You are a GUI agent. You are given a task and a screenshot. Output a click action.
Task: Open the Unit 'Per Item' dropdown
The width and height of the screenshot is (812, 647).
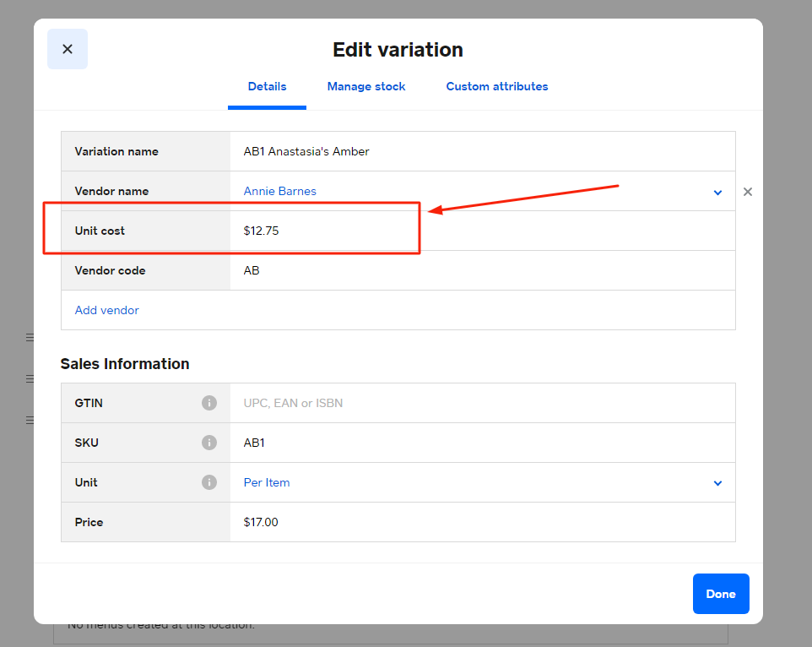tap(717, 483)
